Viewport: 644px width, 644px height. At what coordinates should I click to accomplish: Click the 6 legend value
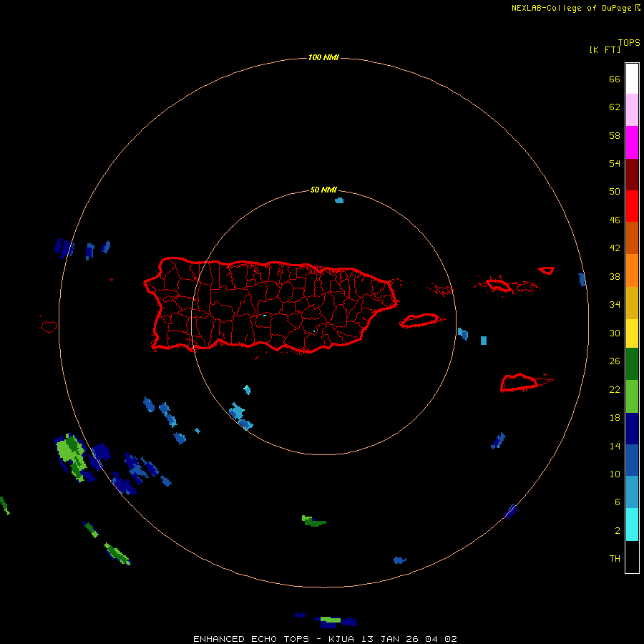tap(618, 502)
